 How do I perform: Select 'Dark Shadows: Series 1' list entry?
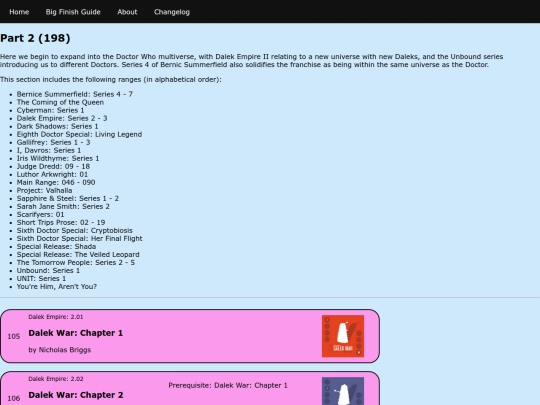coord(58,126)
